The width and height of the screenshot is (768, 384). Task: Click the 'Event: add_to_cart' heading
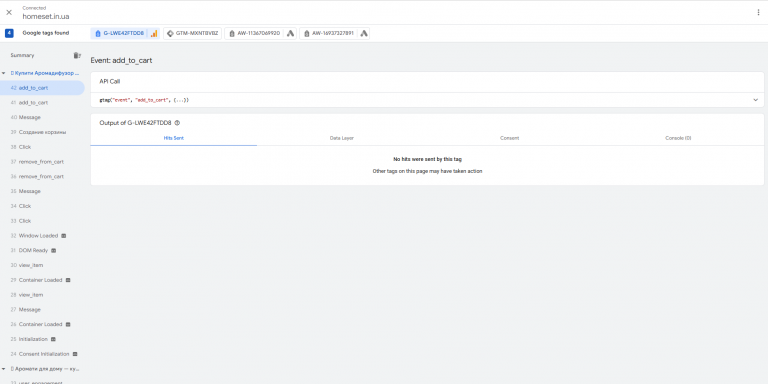tap(121, 61)
